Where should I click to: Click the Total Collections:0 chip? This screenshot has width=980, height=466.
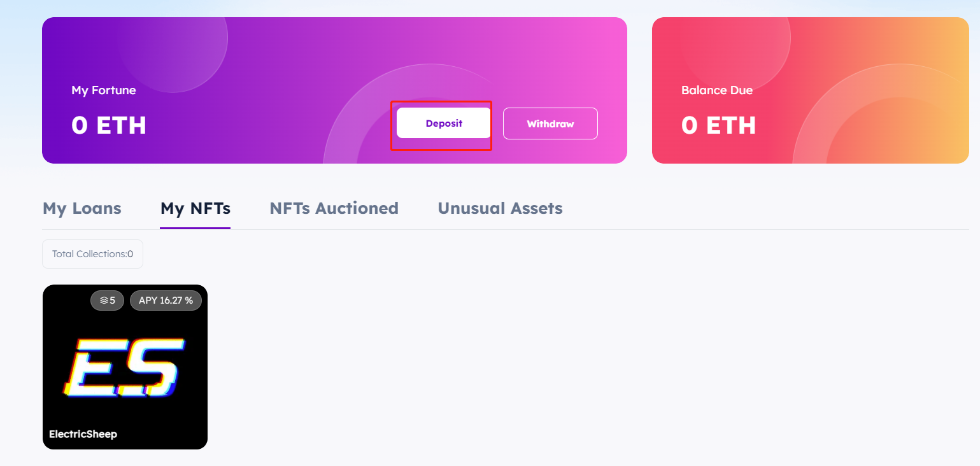[x=92, y=254]
